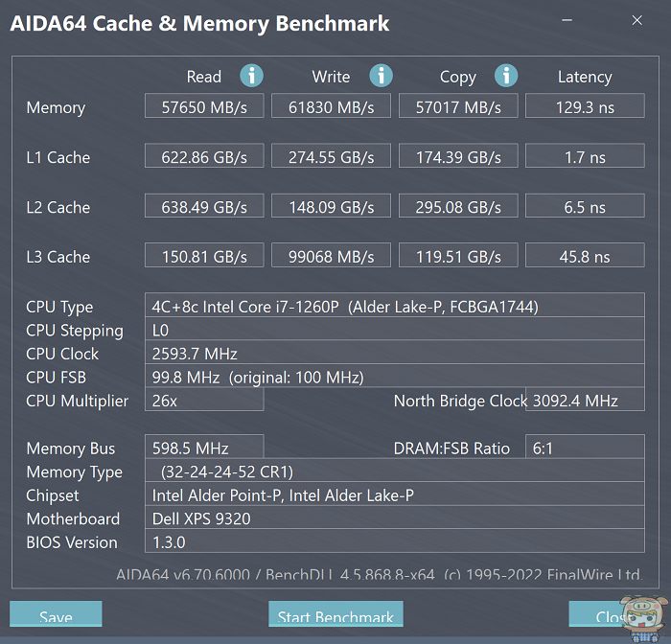The height and width of the screenshot is (644, 671).
Task: Click the L3 Cache Latency value
Action: [x=585, y=256]
